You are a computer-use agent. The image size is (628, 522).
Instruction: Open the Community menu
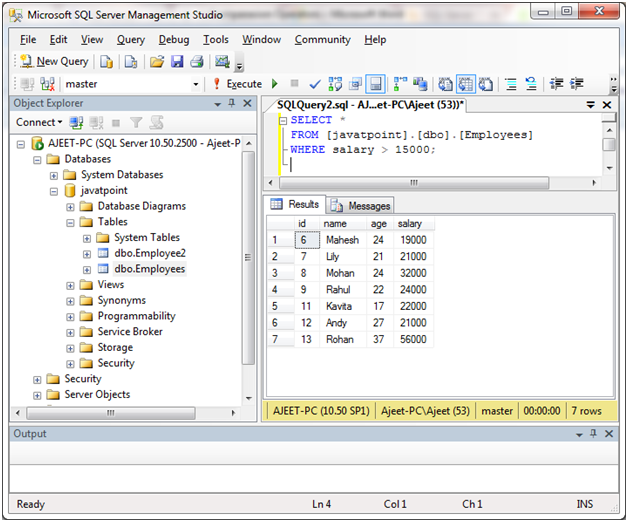322,40
